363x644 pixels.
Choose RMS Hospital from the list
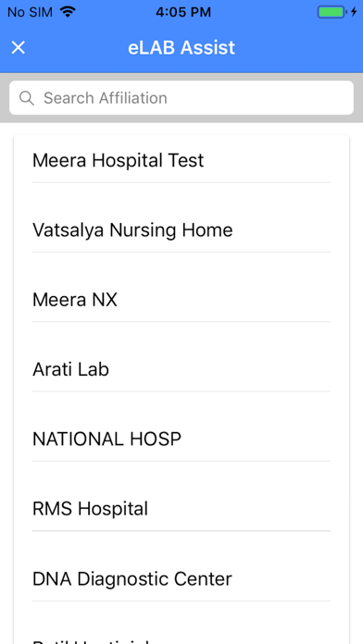tap(181, 509)
